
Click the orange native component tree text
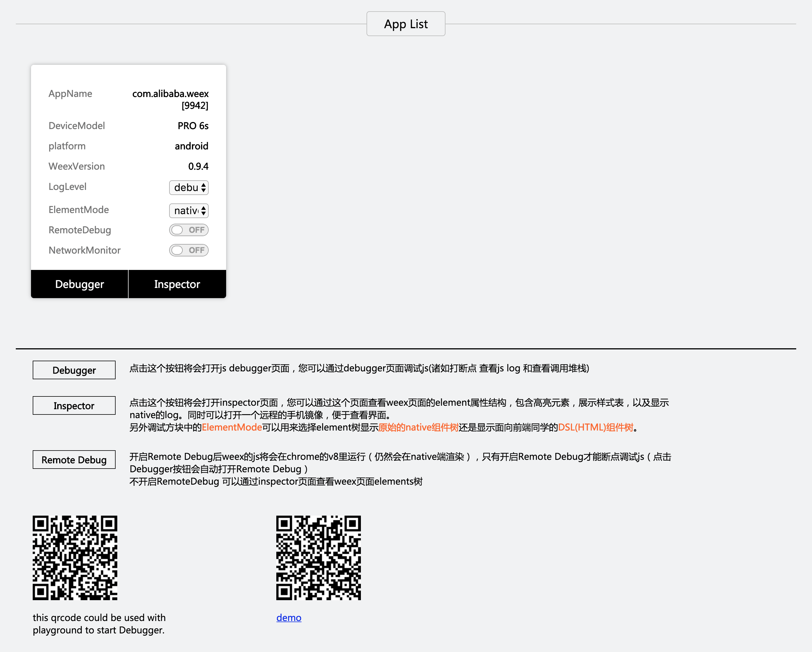(418, 427)
